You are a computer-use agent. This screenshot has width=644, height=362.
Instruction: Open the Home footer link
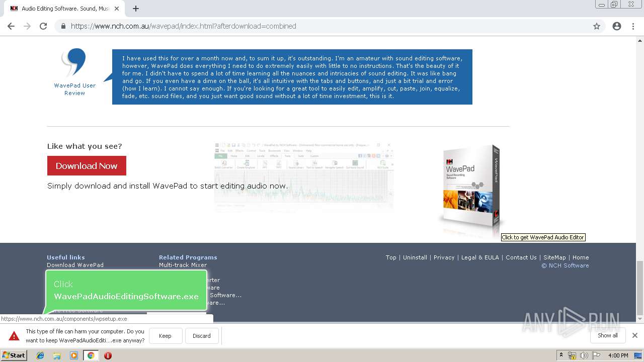click(581, 257)
